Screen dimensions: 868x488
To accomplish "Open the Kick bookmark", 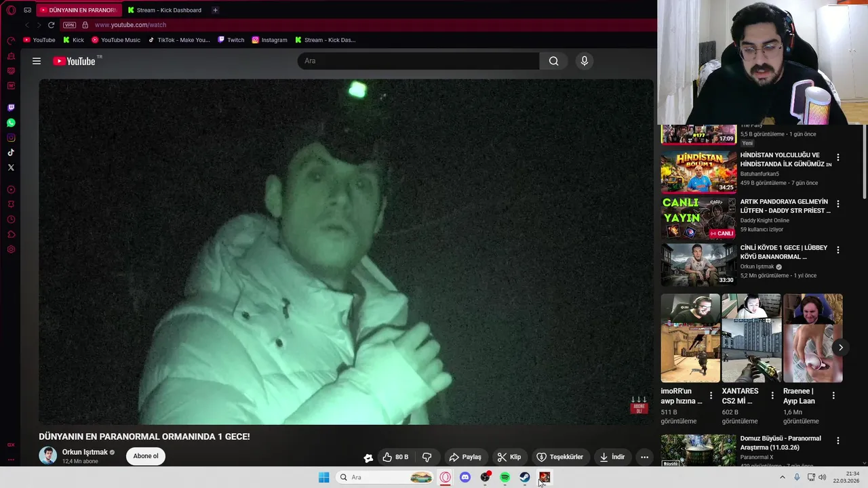I will (73, 40).
